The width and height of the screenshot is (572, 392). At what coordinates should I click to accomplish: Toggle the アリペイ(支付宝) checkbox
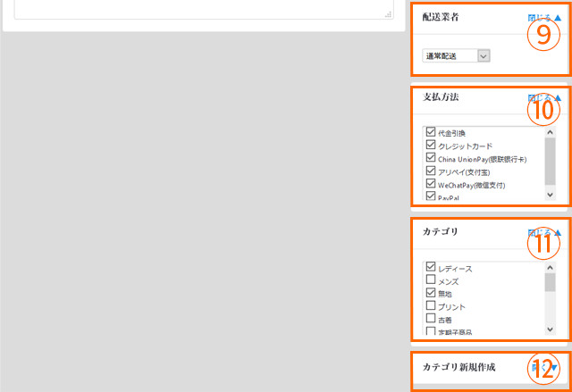pyautogui.click(x=431, y=171)
